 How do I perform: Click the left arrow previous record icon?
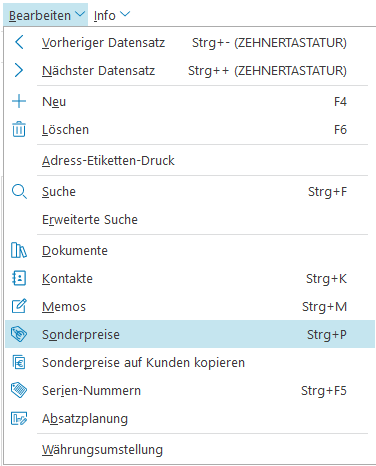point(19,43)
